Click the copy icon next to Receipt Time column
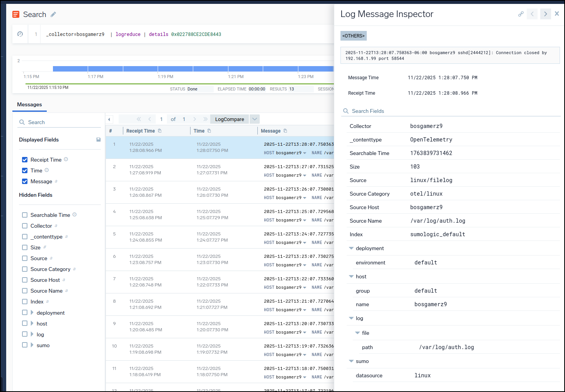565x392 pixels. tap(160, 131)
